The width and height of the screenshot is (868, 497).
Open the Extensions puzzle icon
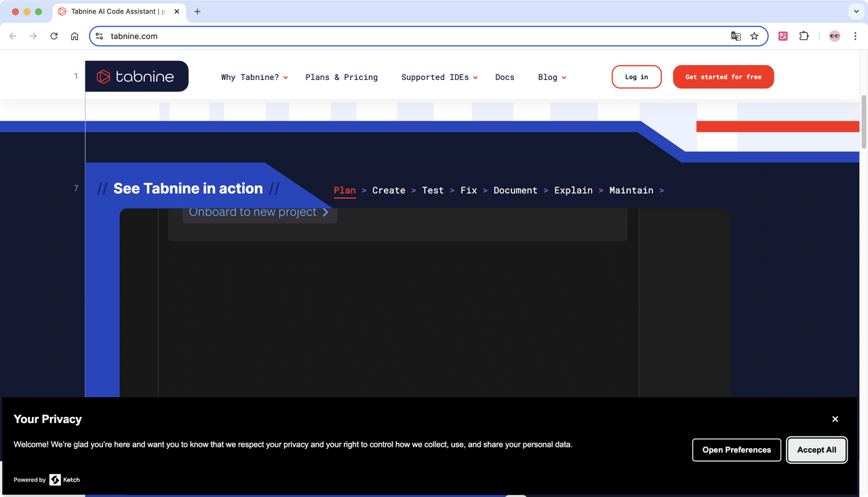(804, 36)
